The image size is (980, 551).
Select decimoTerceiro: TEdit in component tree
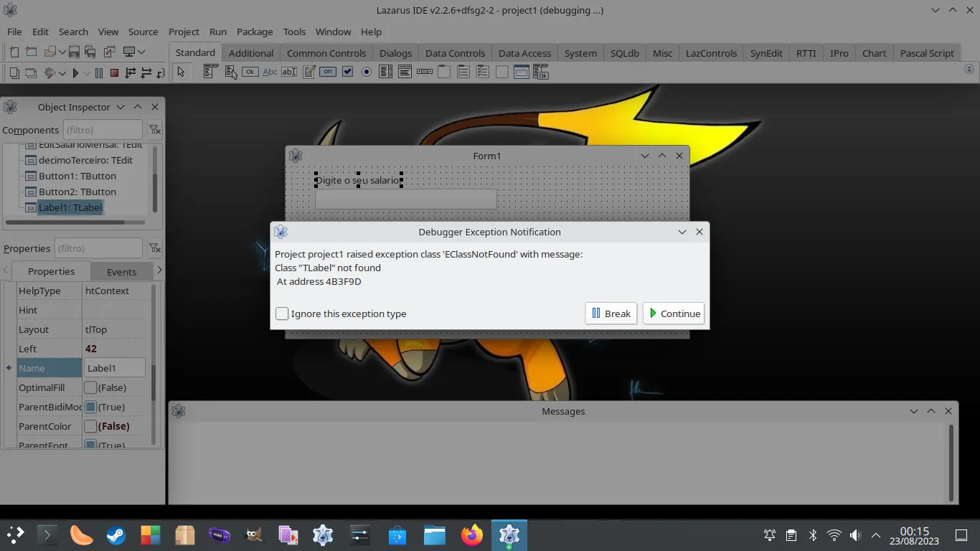pyautogui.click(x=85, y=160)
